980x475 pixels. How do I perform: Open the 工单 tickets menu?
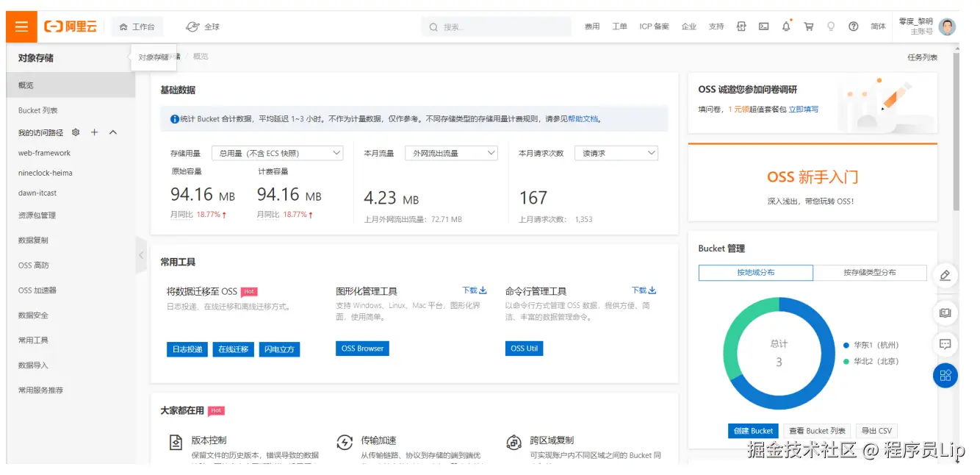point(619,26)
